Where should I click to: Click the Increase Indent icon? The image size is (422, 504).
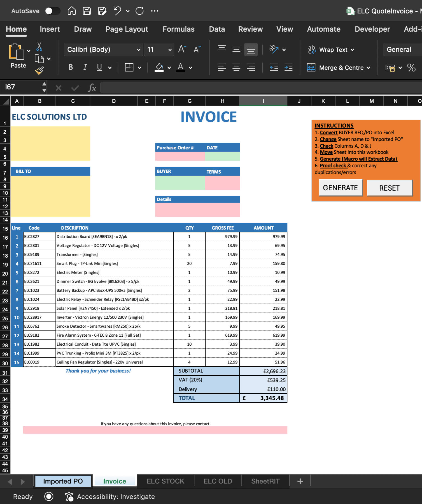(288, 67)
